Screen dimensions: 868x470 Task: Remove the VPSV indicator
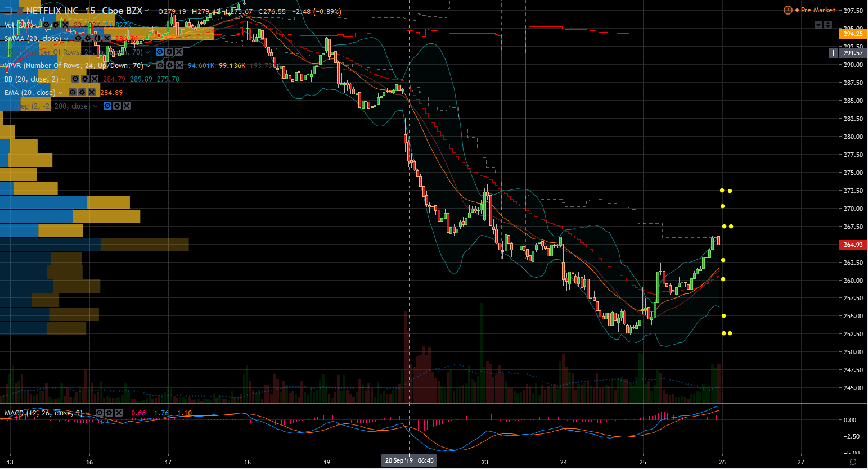[178, 52]
